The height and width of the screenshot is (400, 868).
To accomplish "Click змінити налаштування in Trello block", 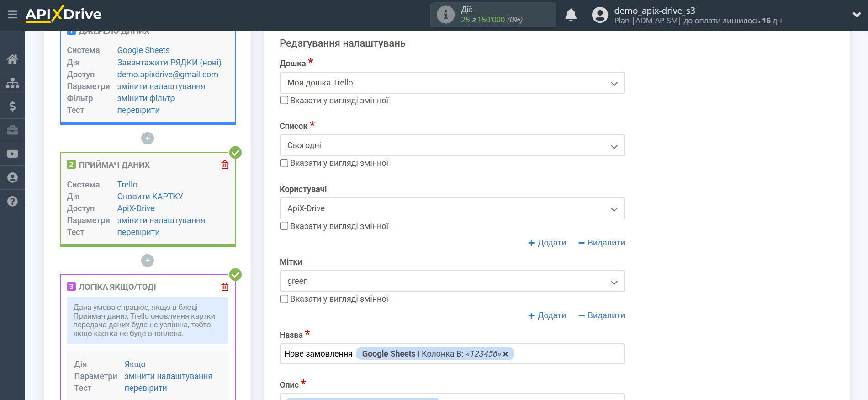I will [x=161, y=220].
